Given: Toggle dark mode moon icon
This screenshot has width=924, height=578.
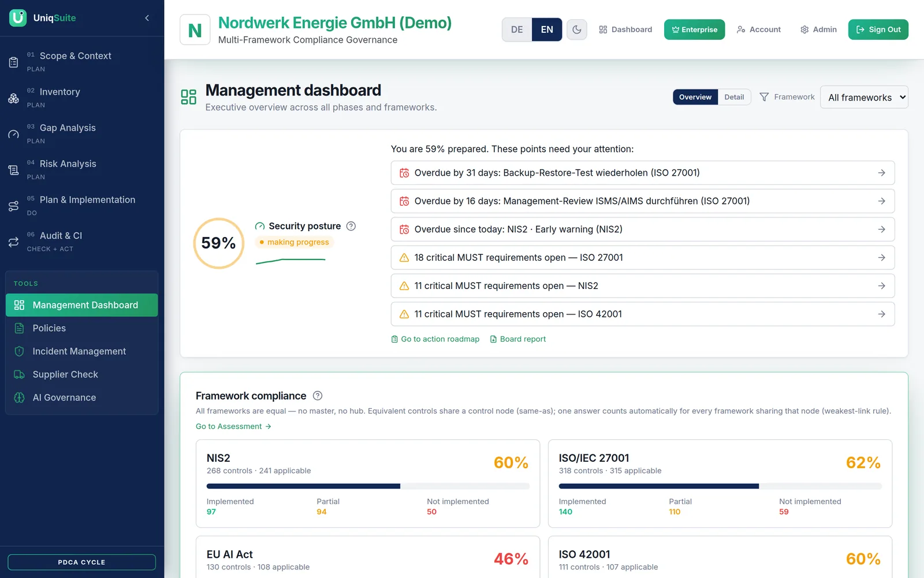Looking at the screenshot, I should [577, 29].
